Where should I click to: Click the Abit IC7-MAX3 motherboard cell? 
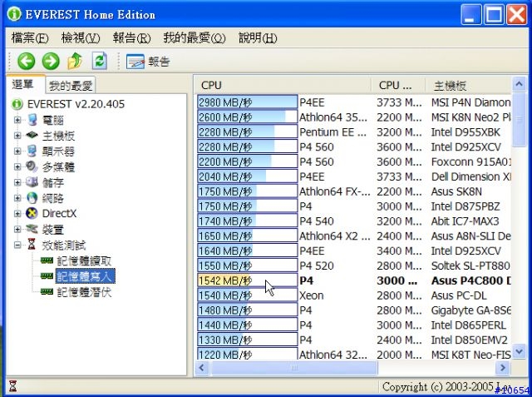click(x=465, y=221)
